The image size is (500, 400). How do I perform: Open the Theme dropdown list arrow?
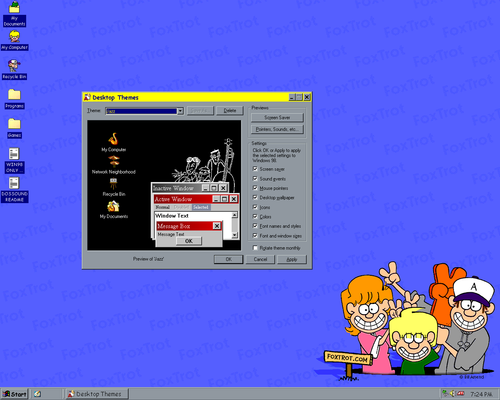[180, 111]
